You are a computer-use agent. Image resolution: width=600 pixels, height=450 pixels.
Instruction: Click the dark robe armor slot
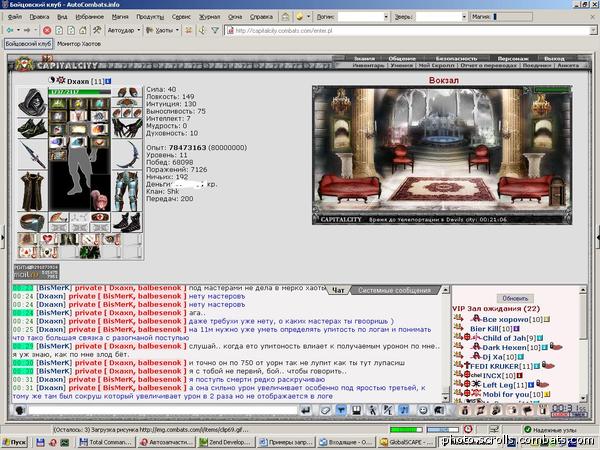(33, 191)
